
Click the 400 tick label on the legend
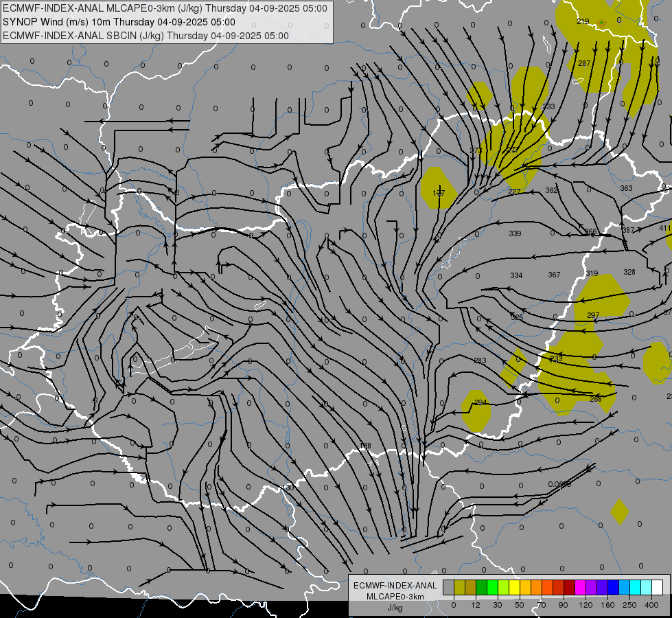651,605
